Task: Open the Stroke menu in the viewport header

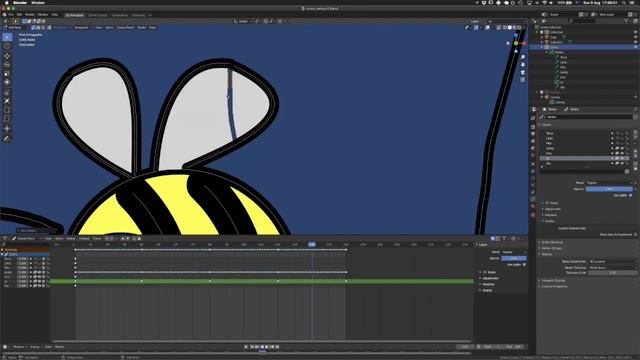Action: pyautogui.click(x=142, y=27)
